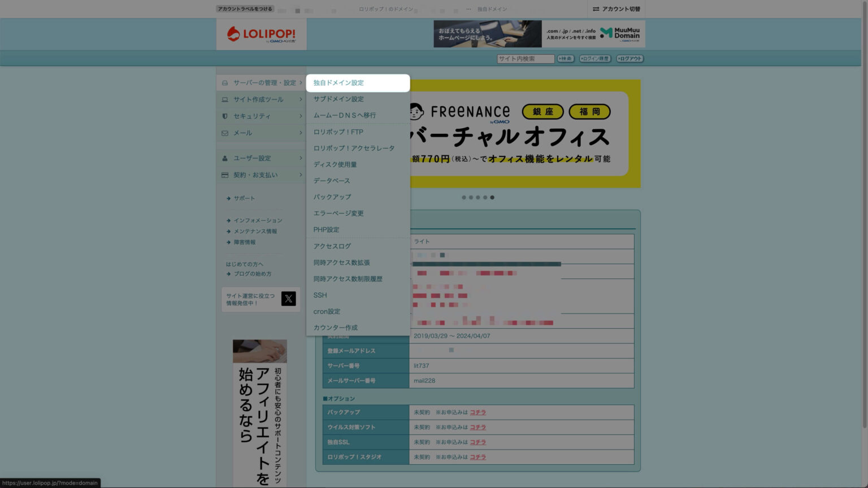This screenshot has width=868, height=488.
Task: Select the monitor icon beside サイト作成ツール
Action: pyautogui.click(x=224, y=99)
